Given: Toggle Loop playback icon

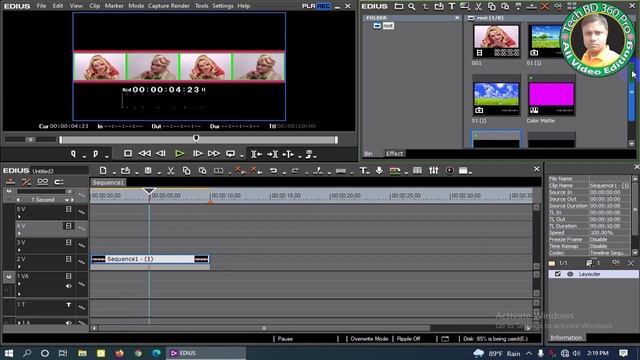Looking at the screenshot, I should tap(231, 154).
